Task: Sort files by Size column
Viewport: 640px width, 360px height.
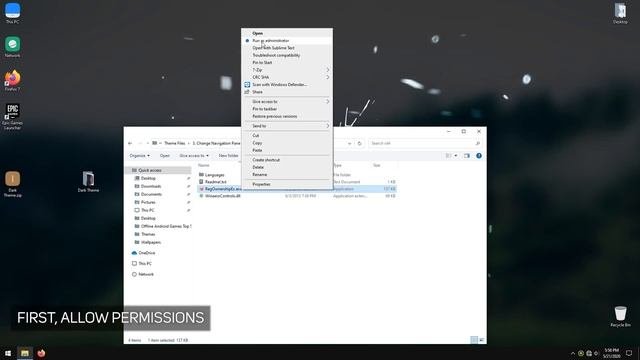Action: [x=376, y=165]
